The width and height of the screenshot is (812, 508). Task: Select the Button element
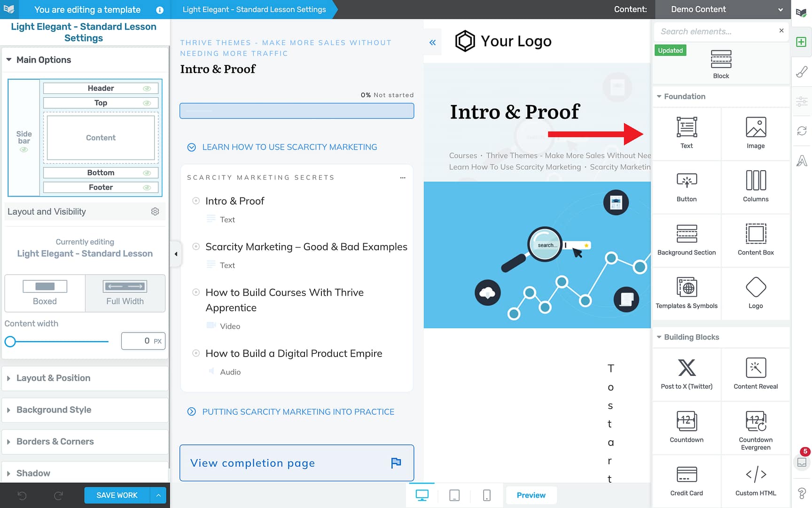point(687,187)
